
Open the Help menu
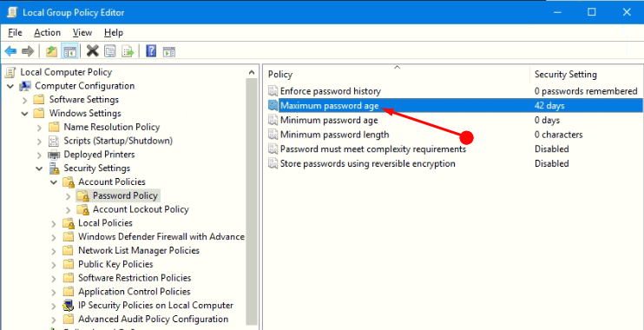click(x=114, y=32)
